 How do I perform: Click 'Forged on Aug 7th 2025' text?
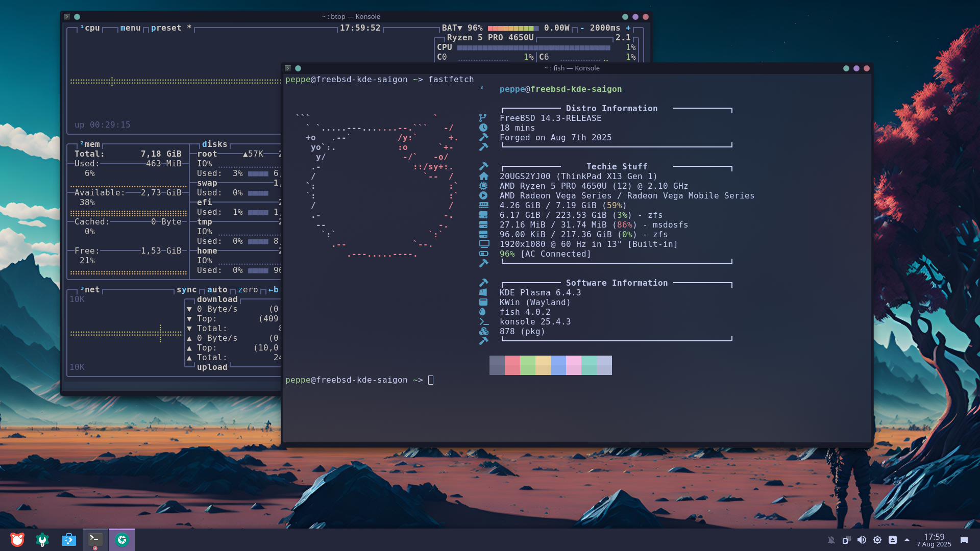555,138
